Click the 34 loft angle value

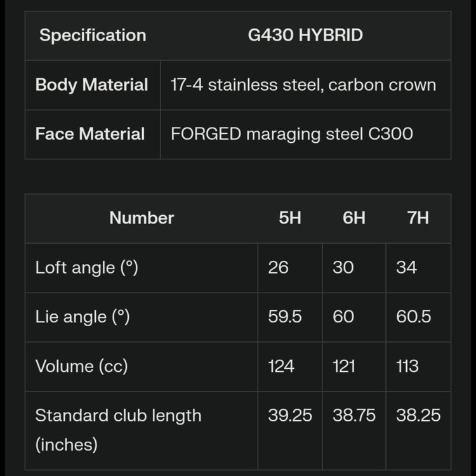407,268
